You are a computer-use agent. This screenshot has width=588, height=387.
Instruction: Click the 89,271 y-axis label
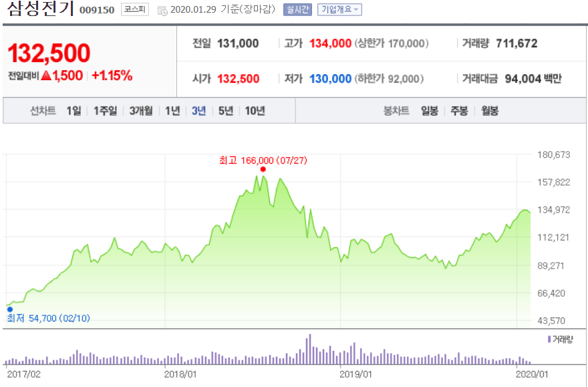551,266
